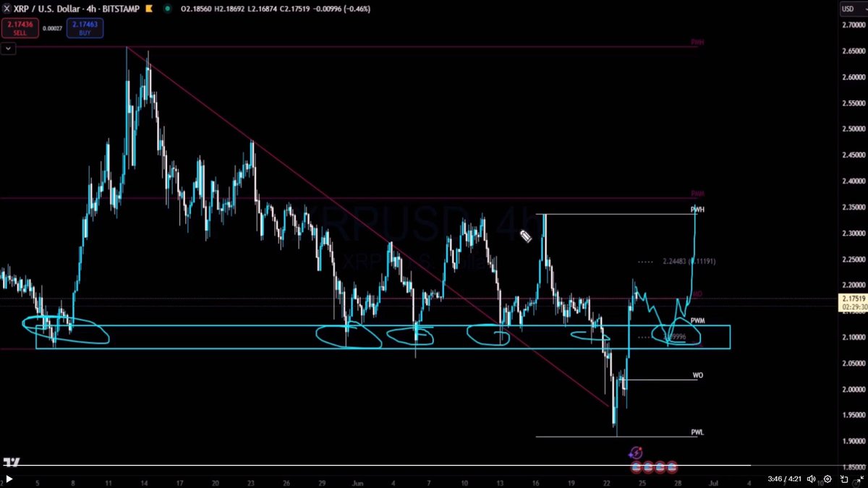The width and height of the screenshot is (868, 488).
Task: Click the PWH label near 2.35
Action: (697, 210)
